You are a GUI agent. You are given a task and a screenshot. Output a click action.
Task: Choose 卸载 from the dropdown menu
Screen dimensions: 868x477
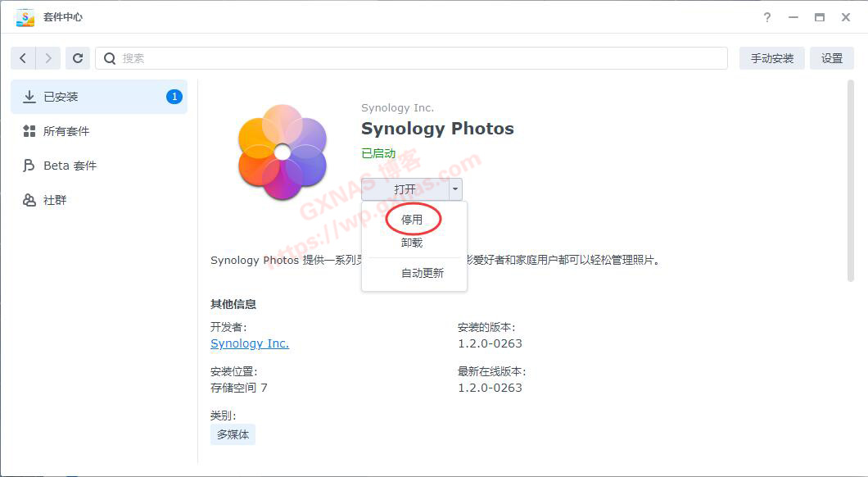coord(412,243)
